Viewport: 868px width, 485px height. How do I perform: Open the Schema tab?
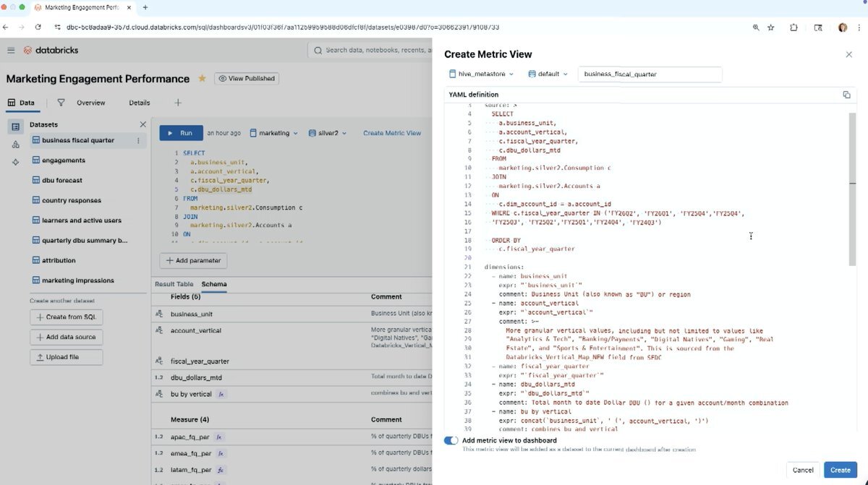[x=214, y=284]
